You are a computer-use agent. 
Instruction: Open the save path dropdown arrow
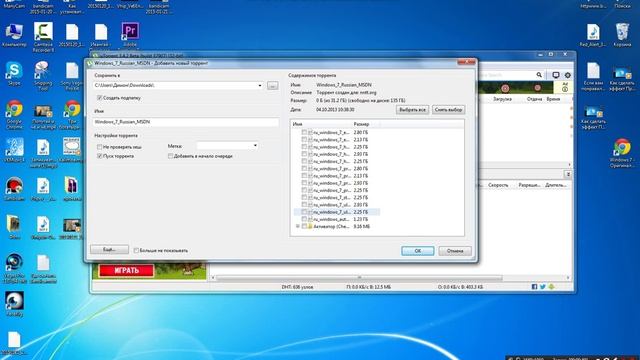(260, 86)
